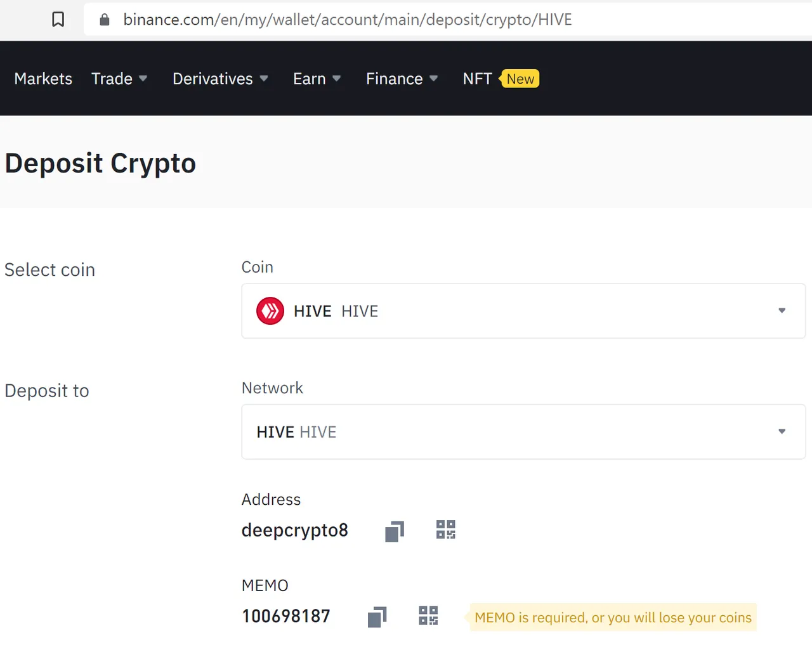
Task: Open the Network selection dropdown
Action: coord(523,432)
